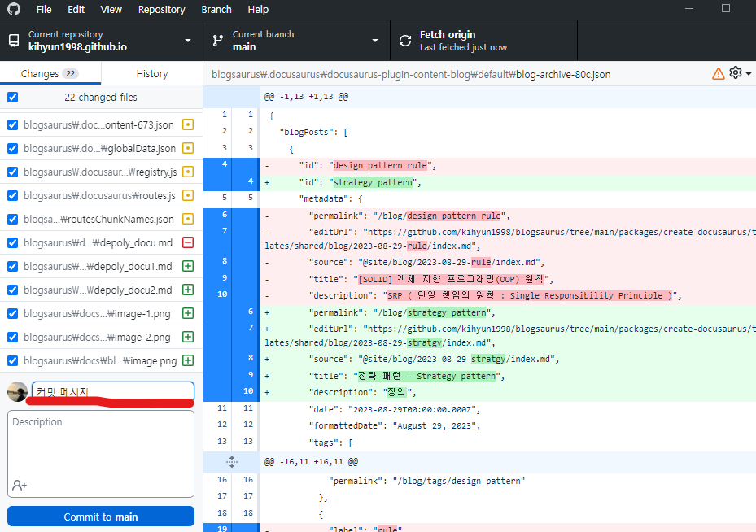The width and height of the screenshot is (756, 532).
Task: Uncheck the routesChunkNames.json file checkbox
Action: [x=12, y=220]
